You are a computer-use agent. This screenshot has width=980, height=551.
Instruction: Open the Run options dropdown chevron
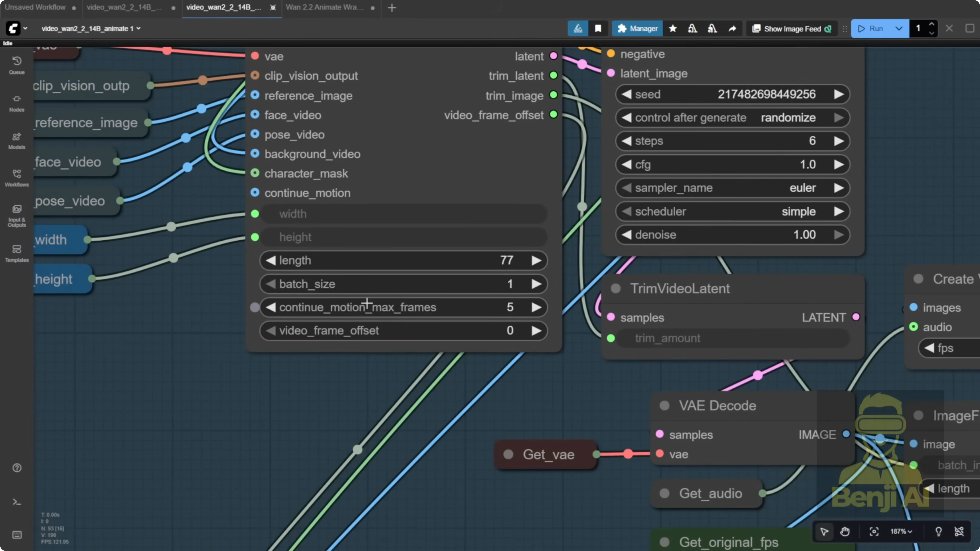[x=899, y=28]
